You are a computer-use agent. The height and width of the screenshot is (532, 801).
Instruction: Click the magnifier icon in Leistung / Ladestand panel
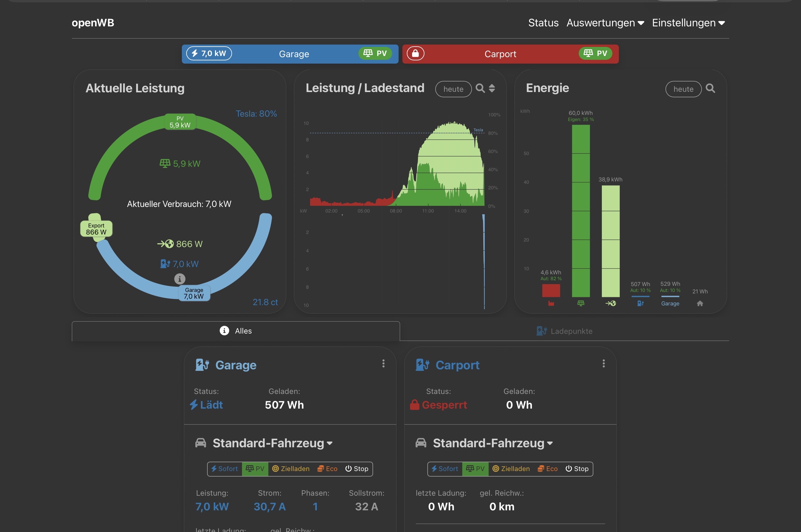[x=480, y=88]
